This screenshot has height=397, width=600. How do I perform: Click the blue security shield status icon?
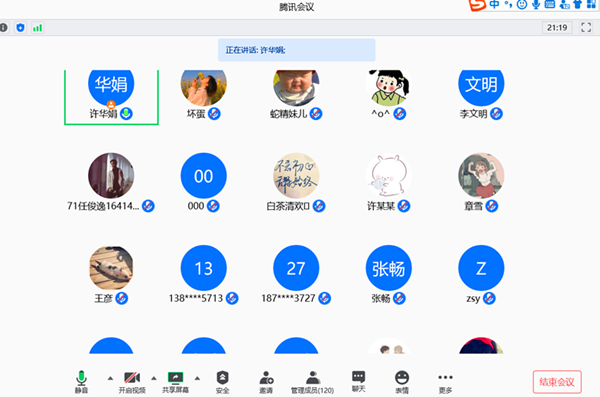pyautogui.click(x=21, y=28)
